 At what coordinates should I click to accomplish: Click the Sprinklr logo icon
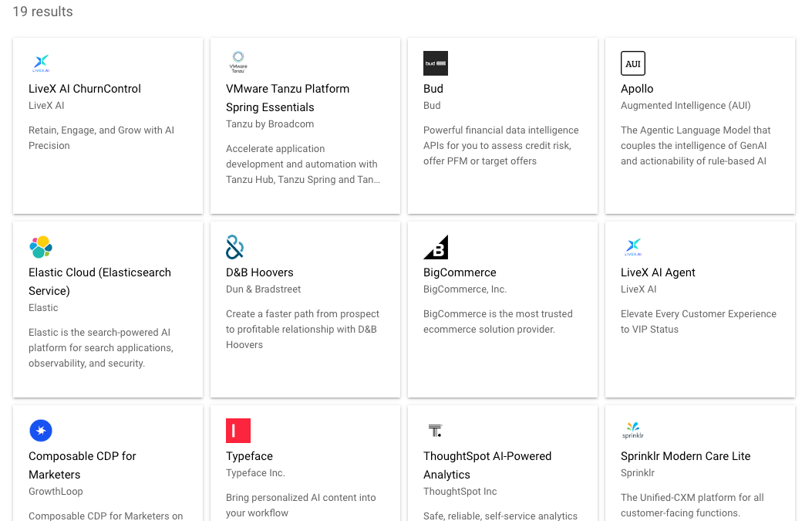coord(633,431)
